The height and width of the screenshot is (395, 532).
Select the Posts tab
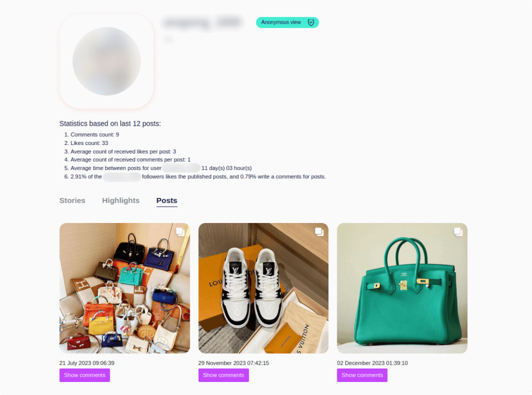(x=167, y=201)
